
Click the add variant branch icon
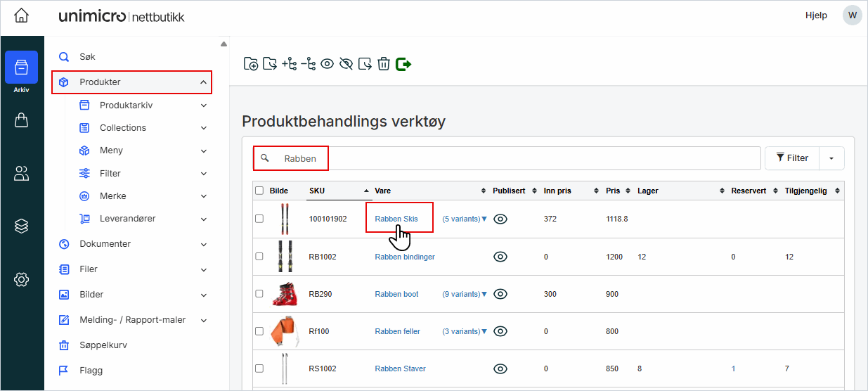(289, 64)
